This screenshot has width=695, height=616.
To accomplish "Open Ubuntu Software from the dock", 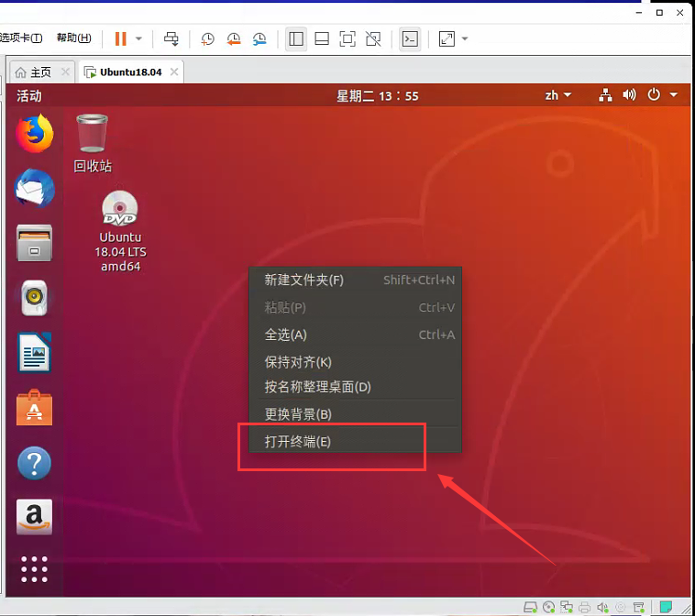I will 34,408.
